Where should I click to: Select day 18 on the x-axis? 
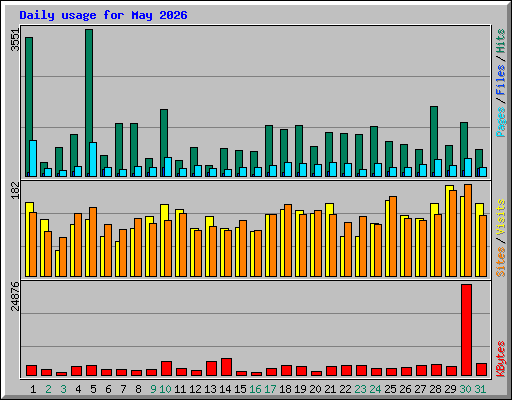[x=285, y=389]
